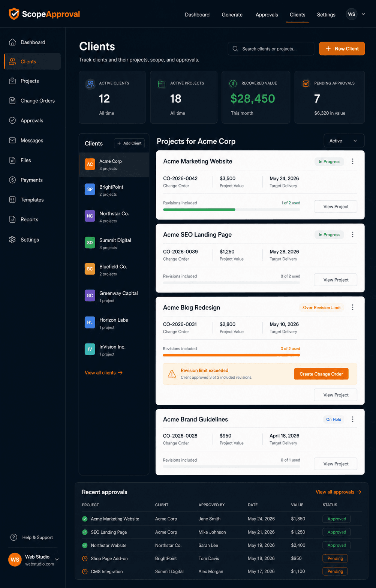This screenshot has height=588, width=376.
Task: Select Bluefield Co. in the clients list
Action: click(x=114, y=270)
